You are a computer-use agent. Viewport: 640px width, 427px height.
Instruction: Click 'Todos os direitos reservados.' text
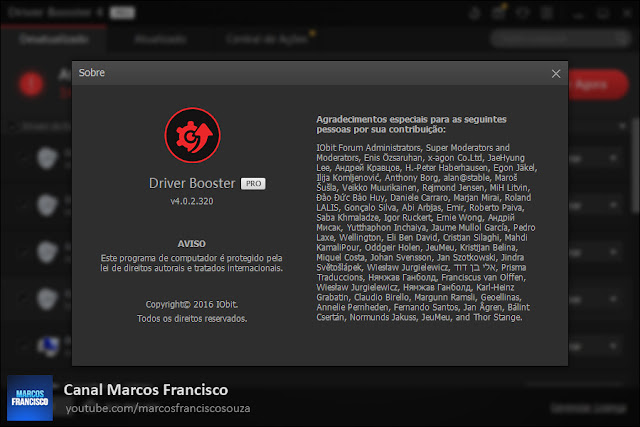pyautogui.click(x=192, y=319)
